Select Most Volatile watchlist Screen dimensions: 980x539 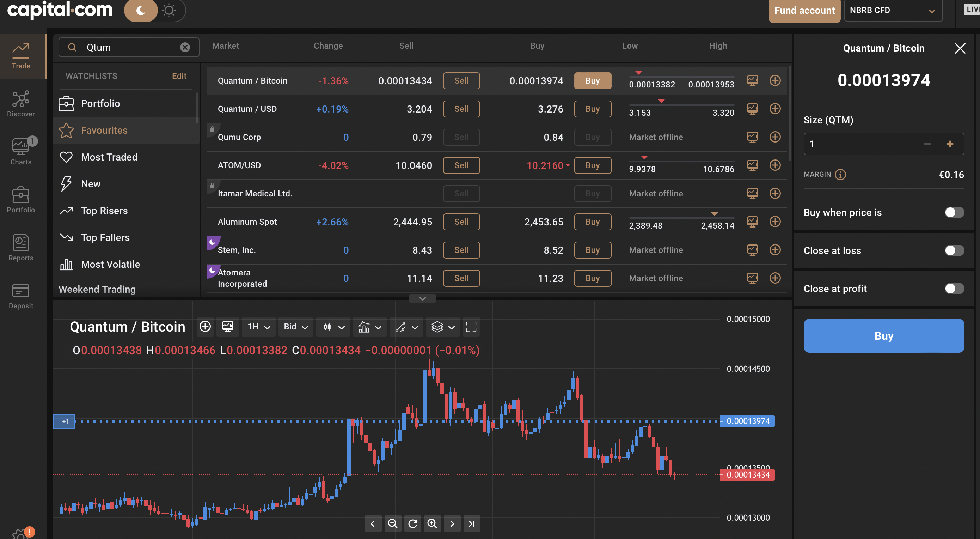[125, 264]
